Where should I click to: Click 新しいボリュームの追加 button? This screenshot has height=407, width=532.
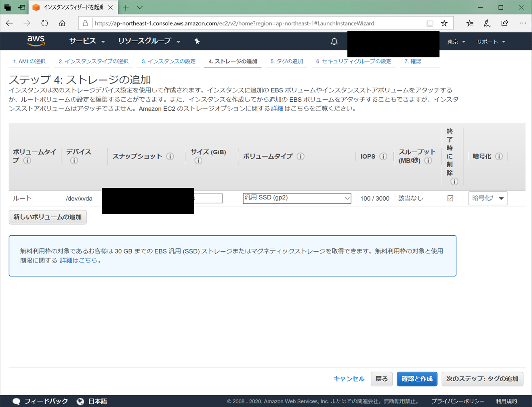coord(48,217)
